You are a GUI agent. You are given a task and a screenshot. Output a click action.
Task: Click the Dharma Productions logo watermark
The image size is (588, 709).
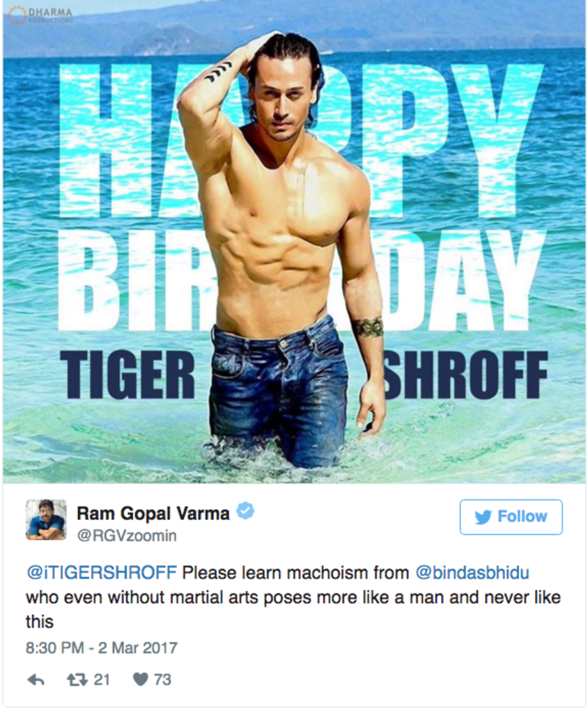pyautogui.click(x=40, y=15)
